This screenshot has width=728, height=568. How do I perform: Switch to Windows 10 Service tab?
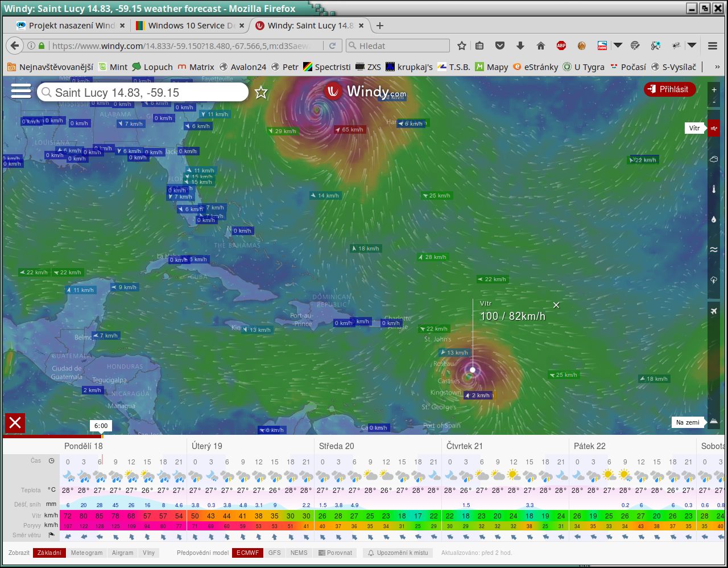tap(191, 26)
